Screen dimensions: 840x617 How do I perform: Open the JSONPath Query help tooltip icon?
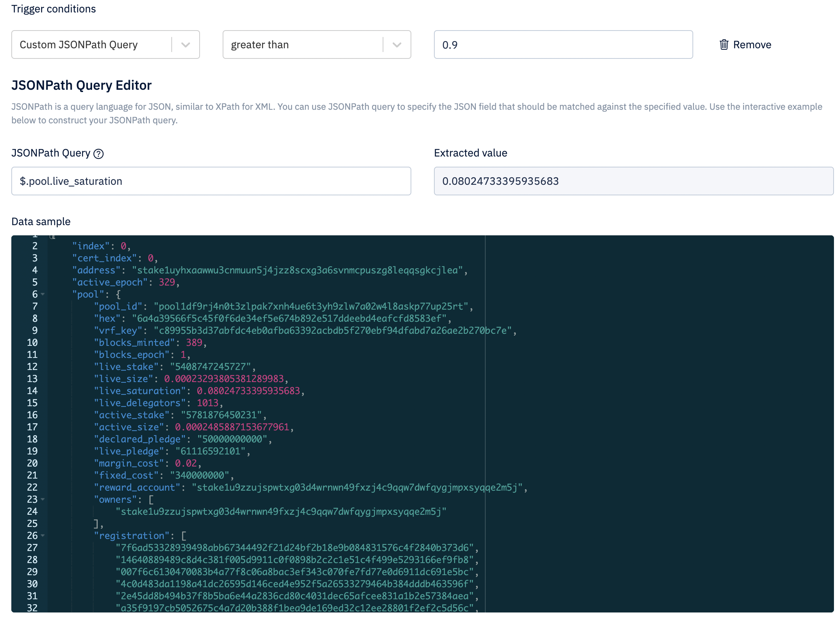[x=98, y=154]
